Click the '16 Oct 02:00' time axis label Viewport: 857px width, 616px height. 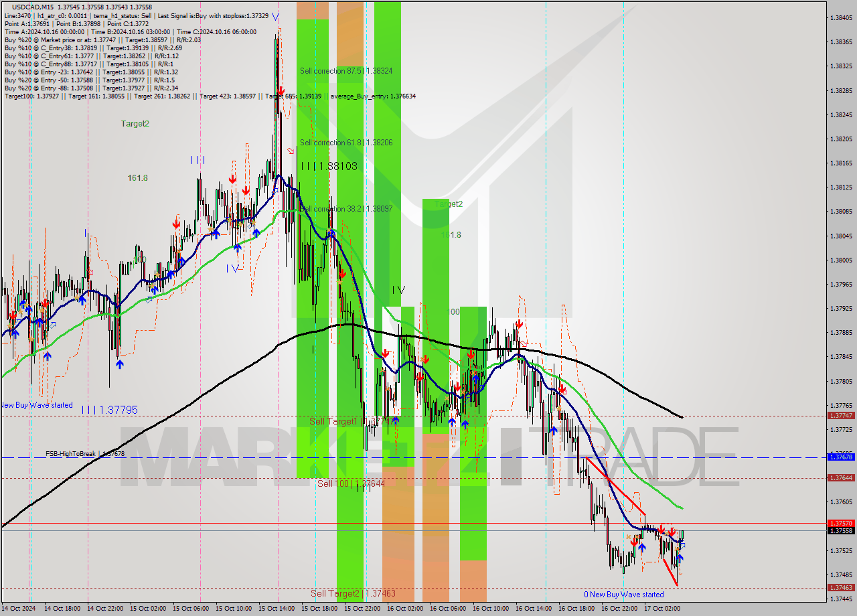click(x=406, y=609)
